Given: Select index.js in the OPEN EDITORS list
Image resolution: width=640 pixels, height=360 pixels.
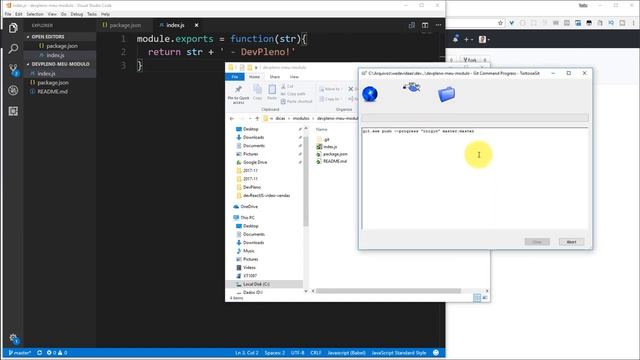Looking at the screenshot, I should pos(55,55).
